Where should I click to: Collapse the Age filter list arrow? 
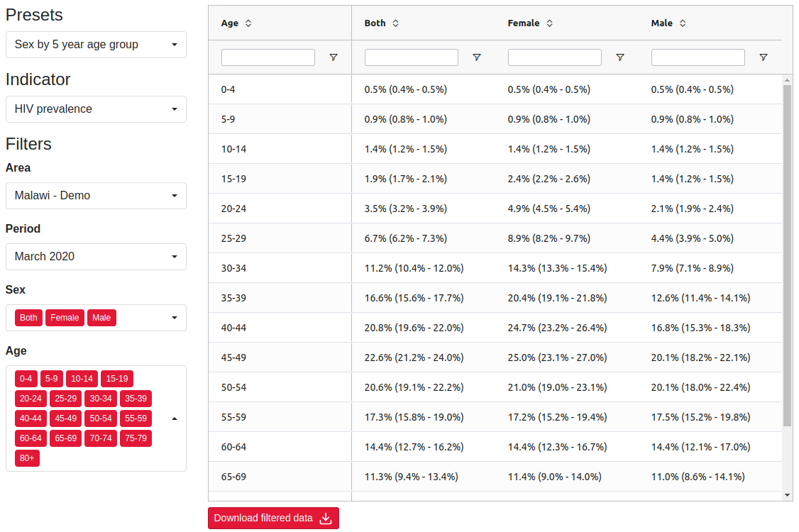pyautogui.click(x=175, y=419)
